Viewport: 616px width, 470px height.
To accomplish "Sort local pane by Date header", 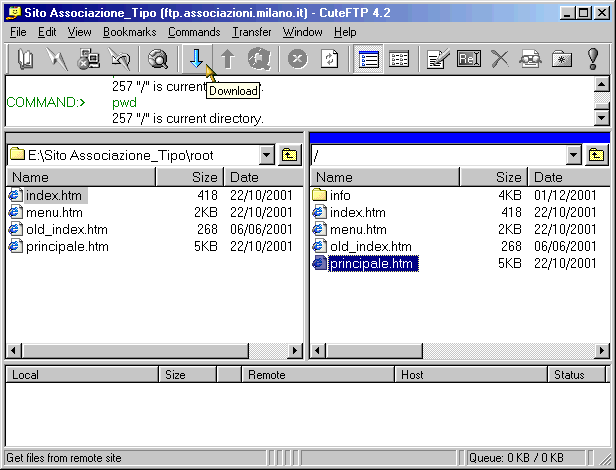I will point(264,177).
